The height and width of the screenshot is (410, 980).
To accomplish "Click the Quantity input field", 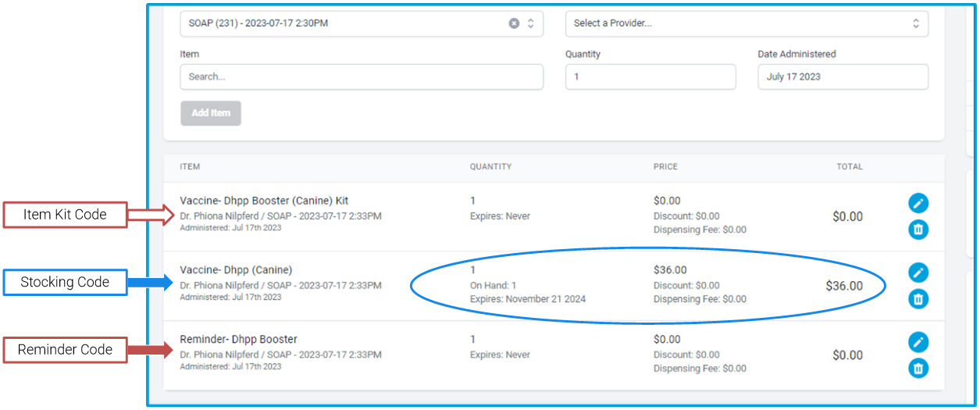I will tap(650, 77).
